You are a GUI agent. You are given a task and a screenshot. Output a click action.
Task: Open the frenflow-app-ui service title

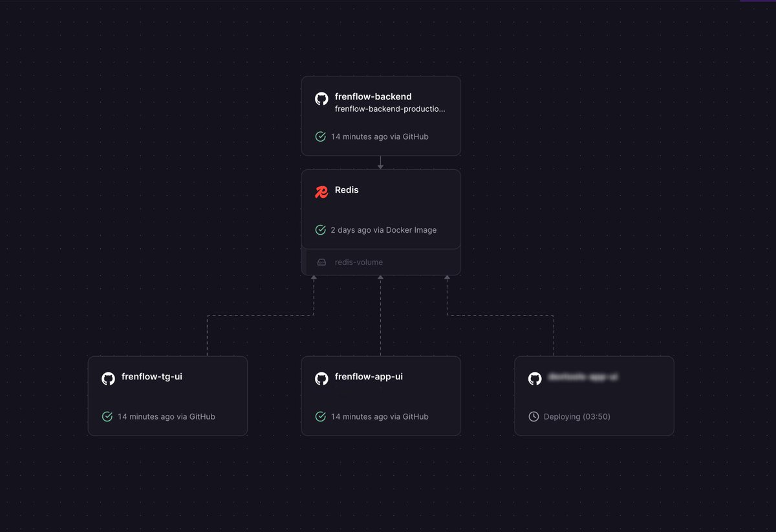369,376
